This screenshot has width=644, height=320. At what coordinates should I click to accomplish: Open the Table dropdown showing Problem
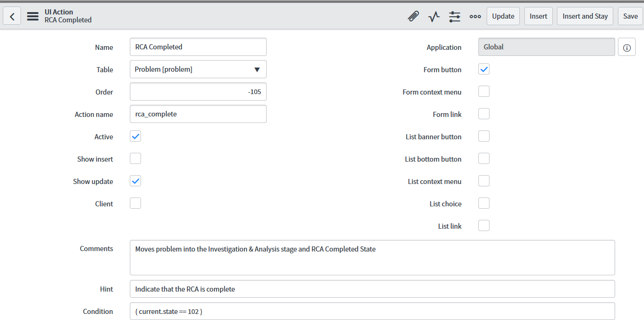point(198,69)
